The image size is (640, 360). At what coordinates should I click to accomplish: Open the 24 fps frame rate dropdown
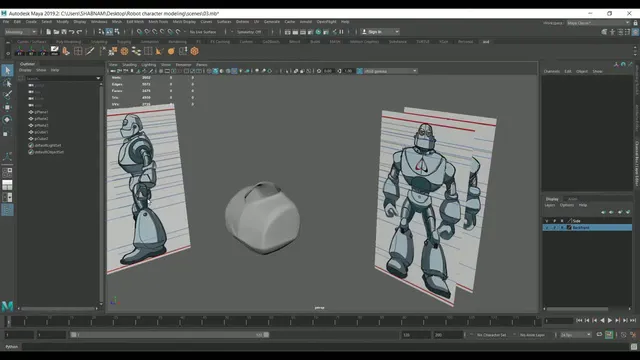click(x=576, y=335)
